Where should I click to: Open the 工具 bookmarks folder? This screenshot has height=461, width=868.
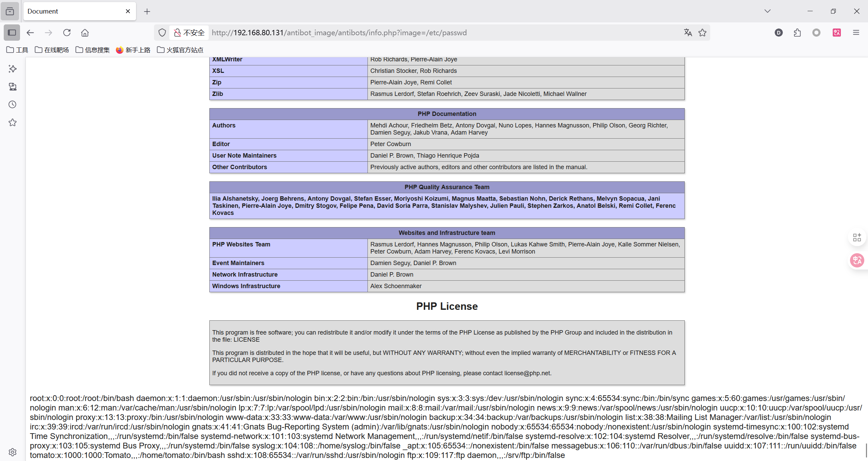click(17, 50)
